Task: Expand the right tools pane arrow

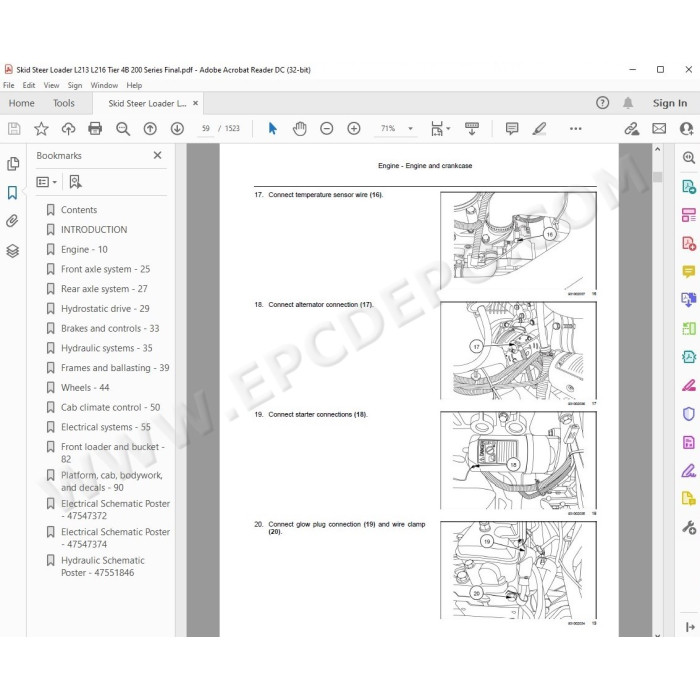Action: click(690, 627)
